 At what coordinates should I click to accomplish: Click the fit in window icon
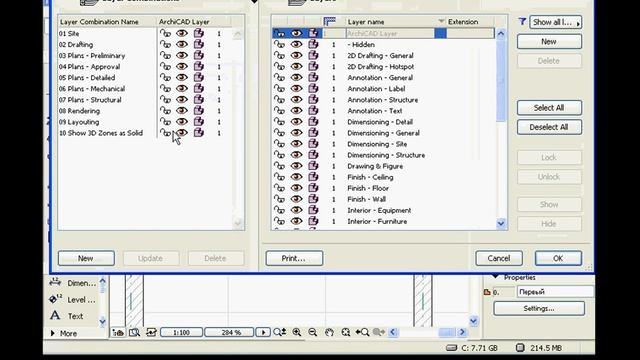346,332
